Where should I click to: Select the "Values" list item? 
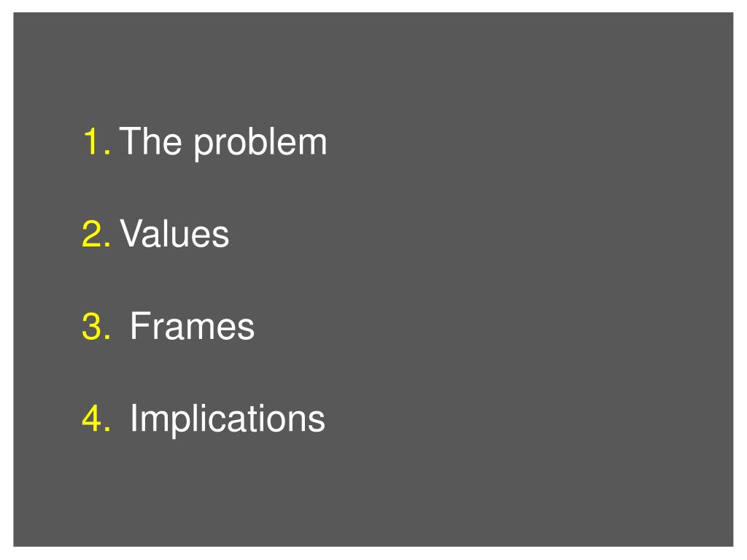coord(174,233)
